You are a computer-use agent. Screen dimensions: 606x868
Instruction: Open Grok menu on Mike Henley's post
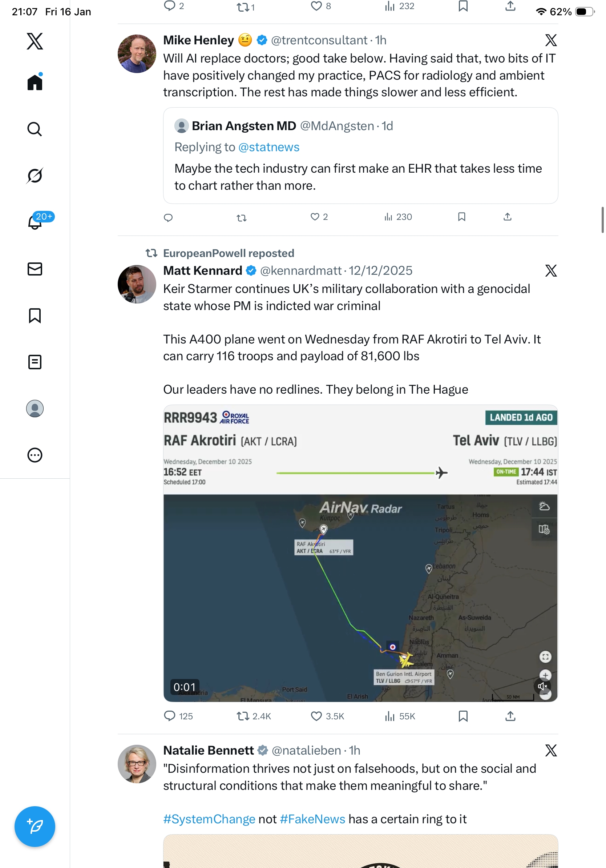(550, 40)
